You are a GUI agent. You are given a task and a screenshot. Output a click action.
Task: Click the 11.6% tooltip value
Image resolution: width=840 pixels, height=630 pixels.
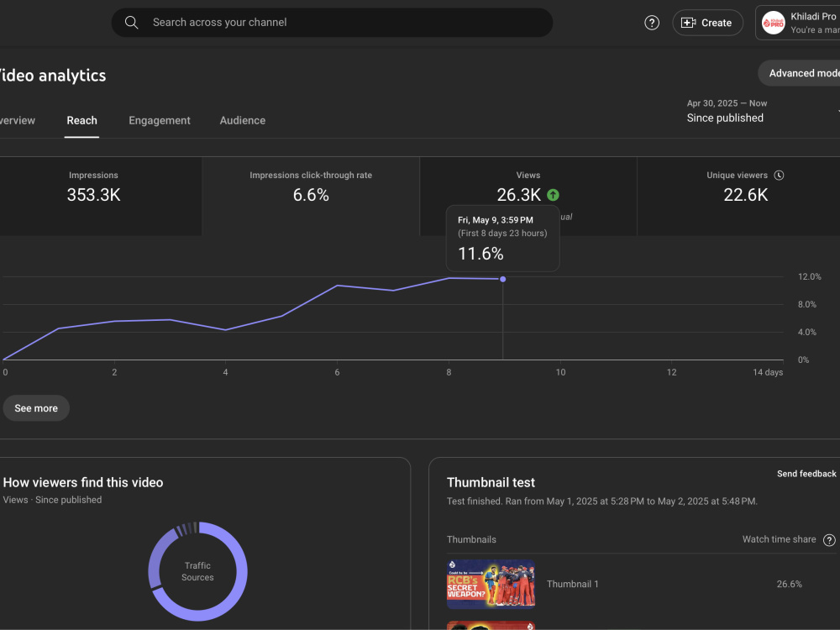[480, 254]
